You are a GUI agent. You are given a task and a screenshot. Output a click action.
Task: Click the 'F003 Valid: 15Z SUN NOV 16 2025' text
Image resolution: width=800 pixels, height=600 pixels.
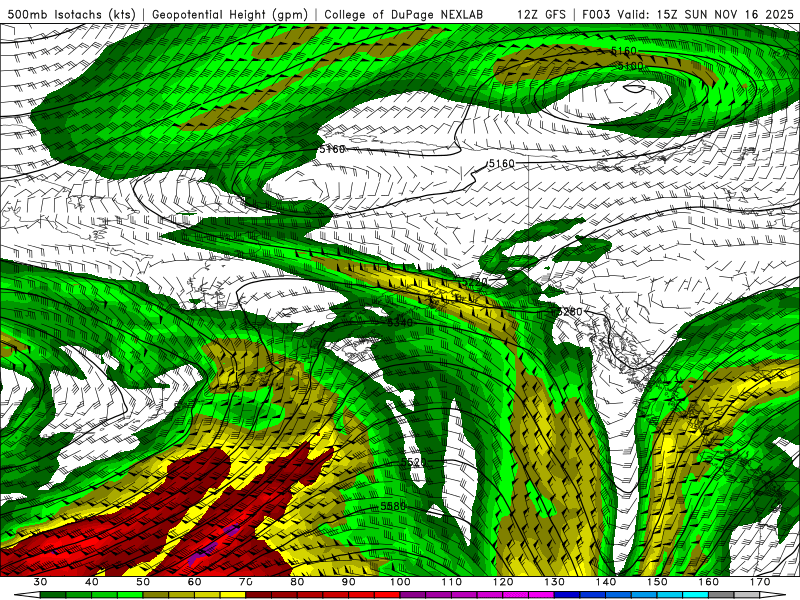pyautogui.click(x=688, y=14)
